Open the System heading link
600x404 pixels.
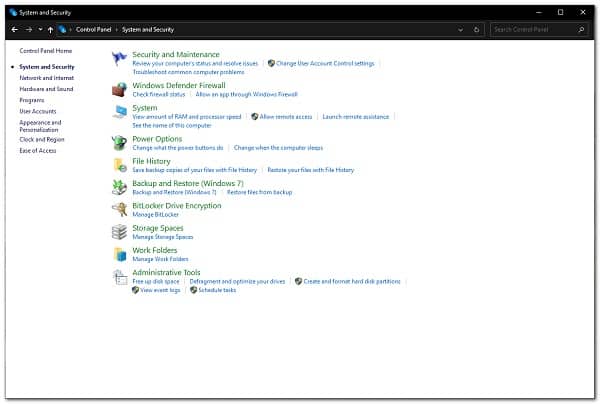point(145,108)
